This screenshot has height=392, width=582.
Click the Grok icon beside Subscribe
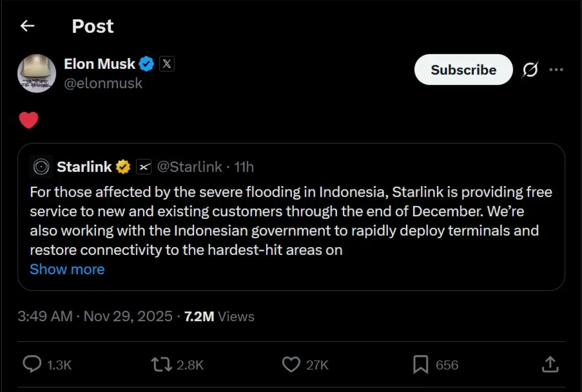(x=530, y=70)
